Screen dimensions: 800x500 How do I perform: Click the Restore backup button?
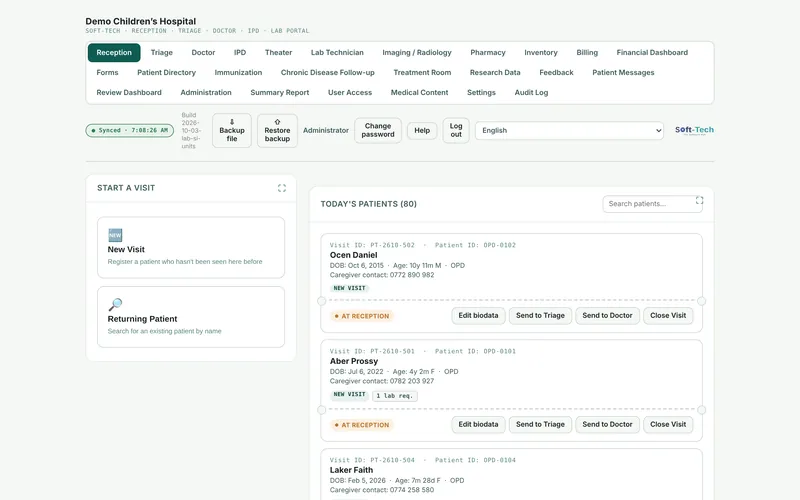[x=277, y=131]
